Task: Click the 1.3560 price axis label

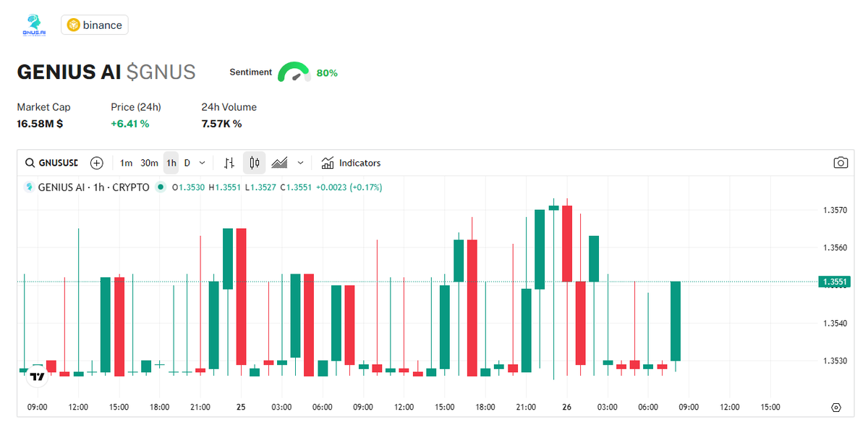Action: pyautogui.click(x=835, y=248)
